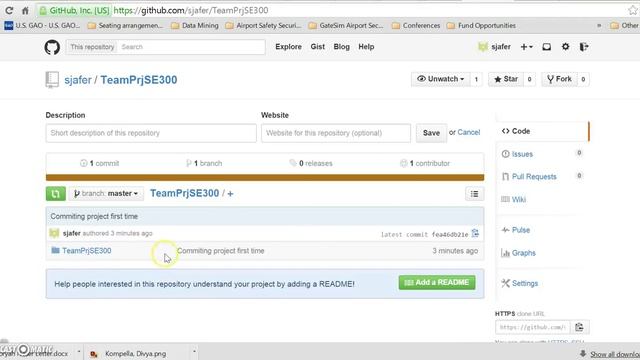The image size is (640, 360).
Task: Click the HTTPS clone URL field
Action: tap(533, 327)
